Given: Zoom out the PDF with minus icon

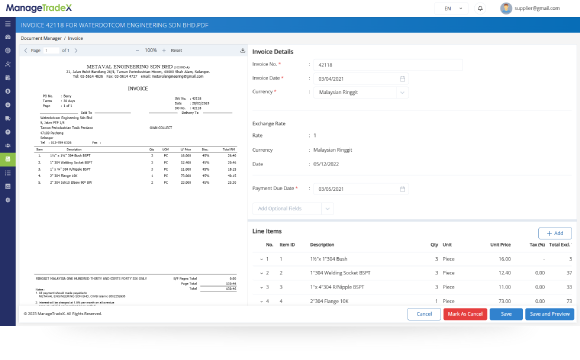Looking at the screenshot, I should click(x=137, y=50).
